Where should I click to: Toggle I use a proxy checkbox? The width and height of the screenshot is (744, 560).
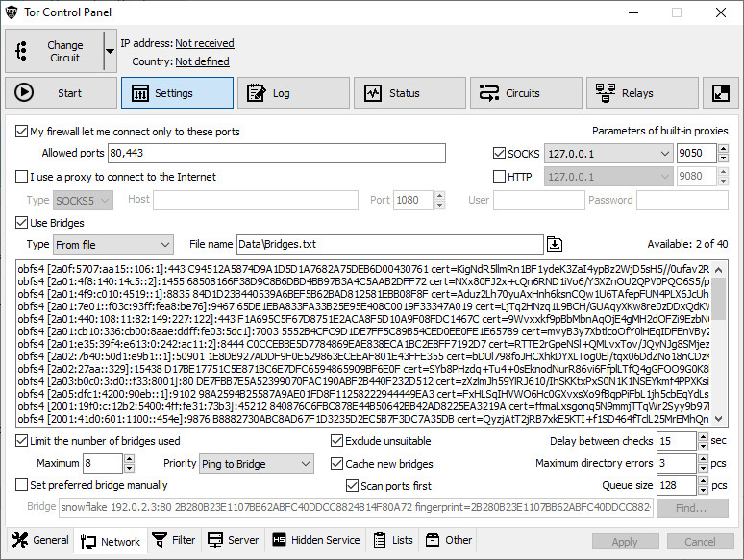(21, 177)
